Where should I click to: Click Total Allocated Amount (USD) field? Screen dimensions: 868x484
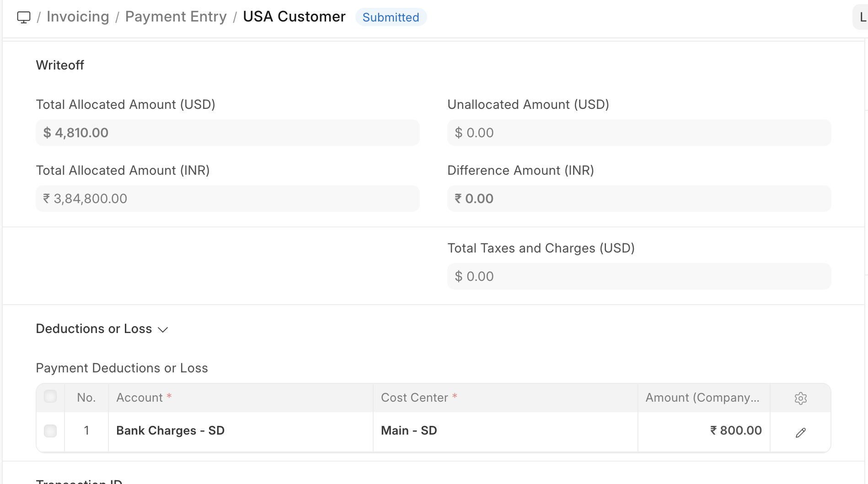pos(227,133)
